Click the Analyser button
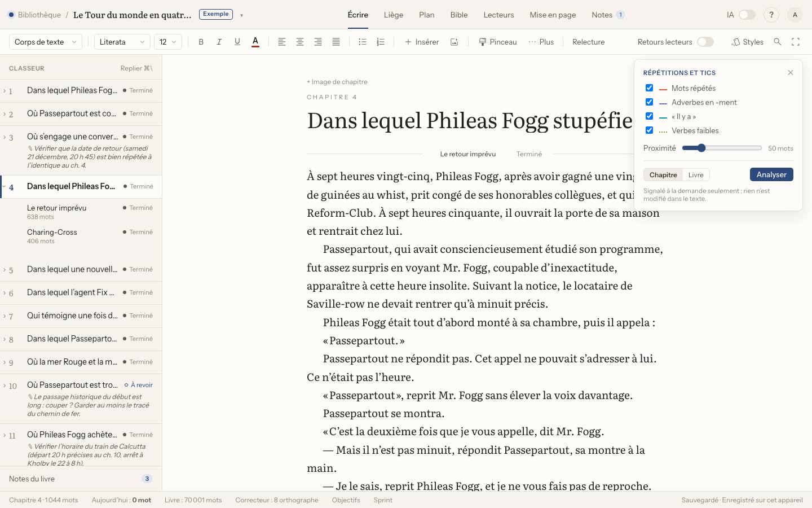This screenshot has height=508, width=812. point(771,174)
